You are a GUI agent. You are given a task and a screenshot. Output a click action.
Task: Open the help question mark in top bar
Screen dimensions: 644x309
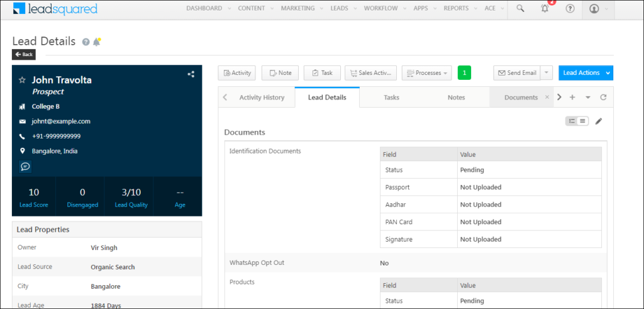click(570, 8)
